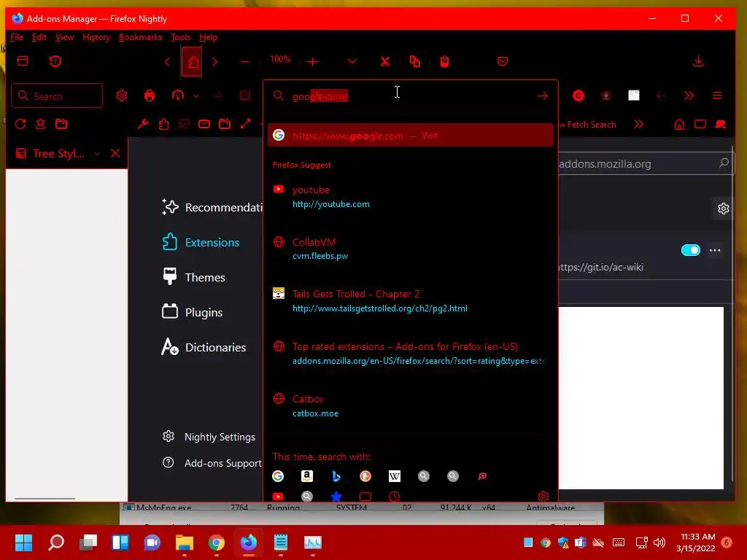
Task: Open Nightly Settings link
Action: point(209,437)
